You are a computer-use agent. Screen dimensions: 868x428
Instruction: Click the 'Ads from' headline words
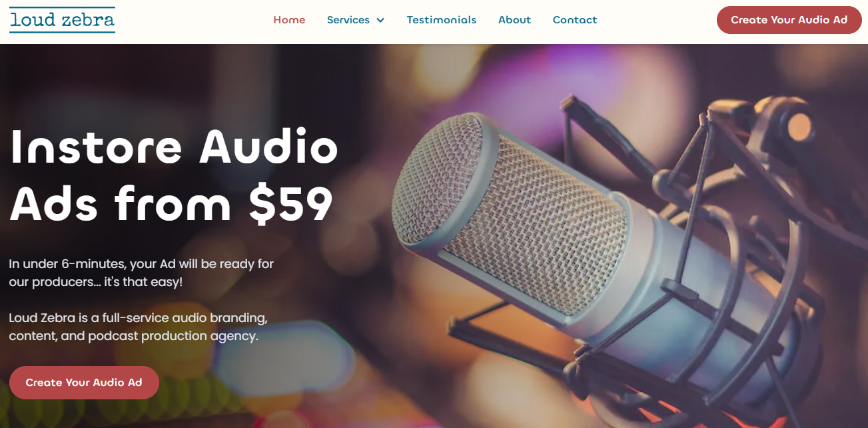pyautogui.click(x=121, y=203)
